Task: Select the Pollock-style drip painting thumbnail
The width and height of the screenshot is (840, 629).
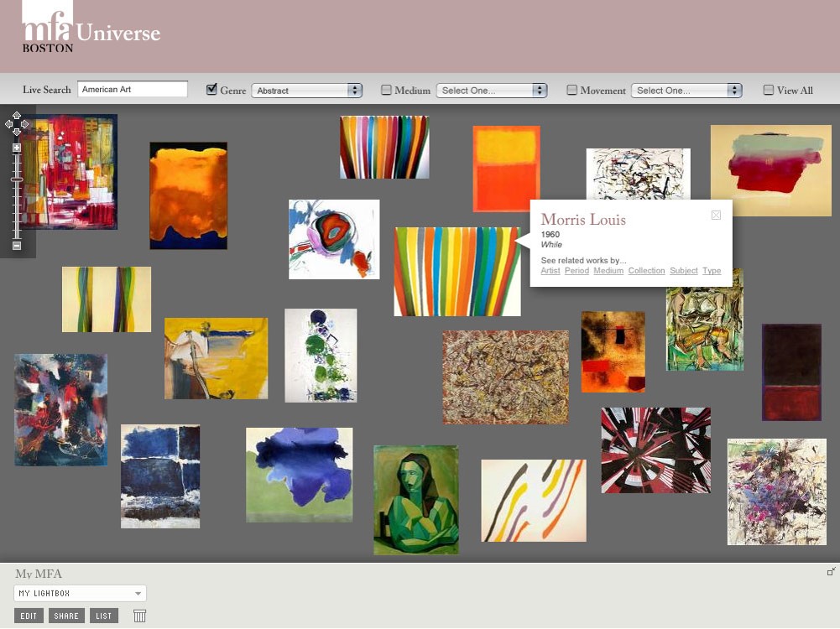Action: (506, 377)
